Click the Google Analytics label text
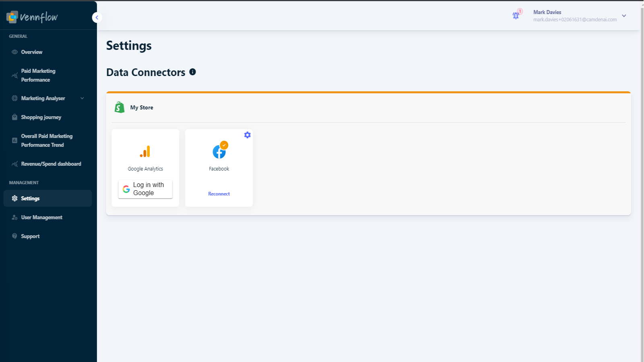This screenshot has height=362, width=644. tap(145, 169)
